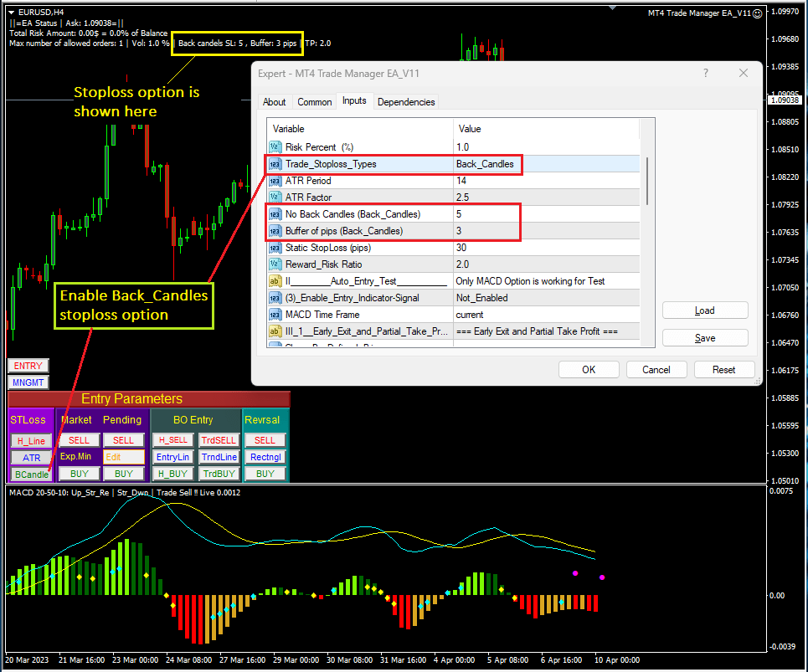Click the Auto_Entry_Test string icon

(x=275, y=281)
